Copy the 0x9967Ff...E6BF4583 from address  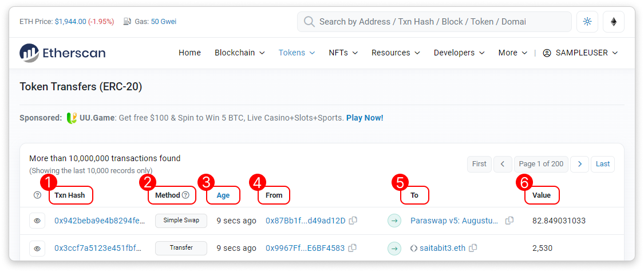353,248
